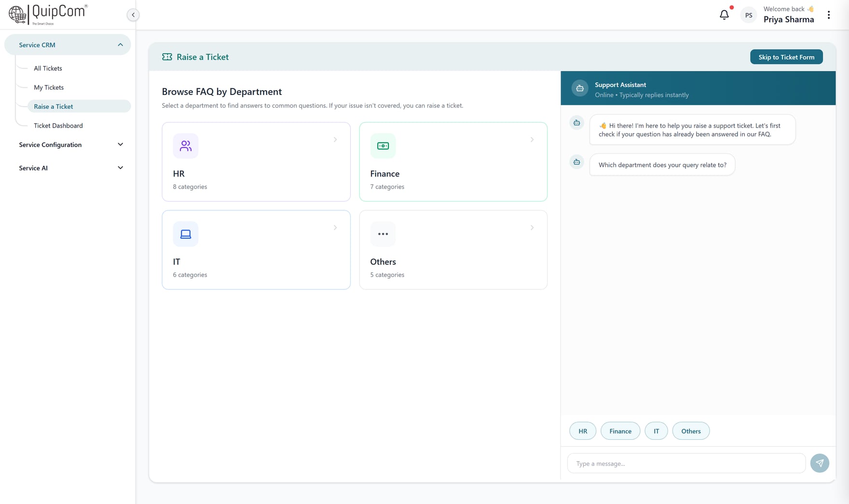Click the '8 categories' text under HR
The height and width of the screenshot is (504, 849).
coord(190,187)
